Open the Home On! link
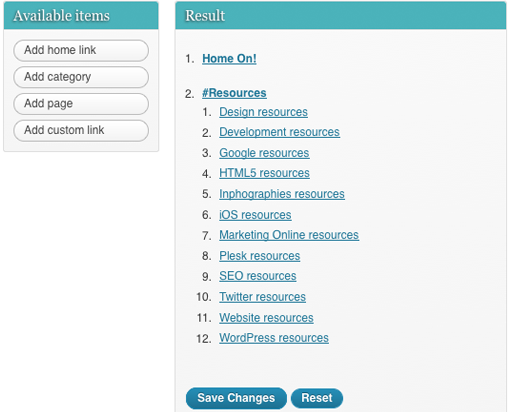Screen dimensions: 510x412 pos(229,59)
